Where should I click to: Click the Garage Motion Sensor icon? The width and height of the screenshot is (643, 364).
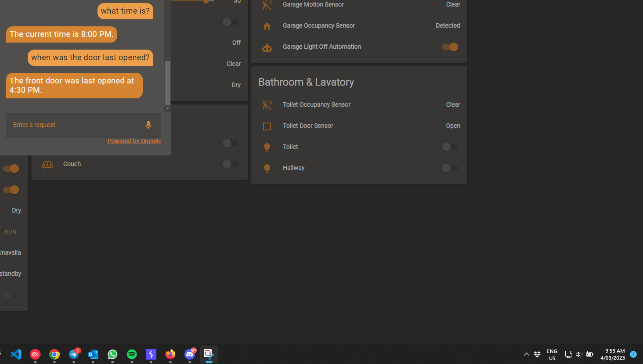[267, 5]
